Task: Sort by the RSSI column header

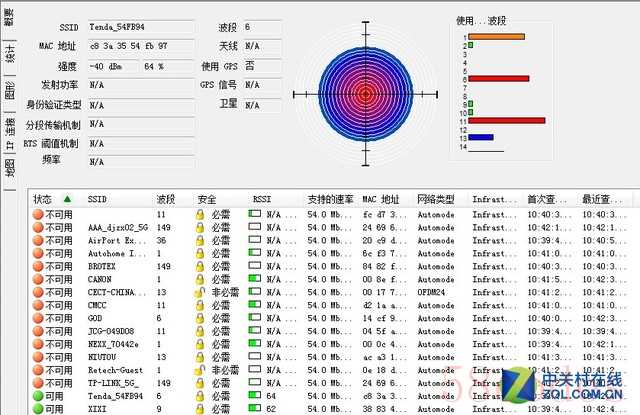Action: click(x=262, y=199)
